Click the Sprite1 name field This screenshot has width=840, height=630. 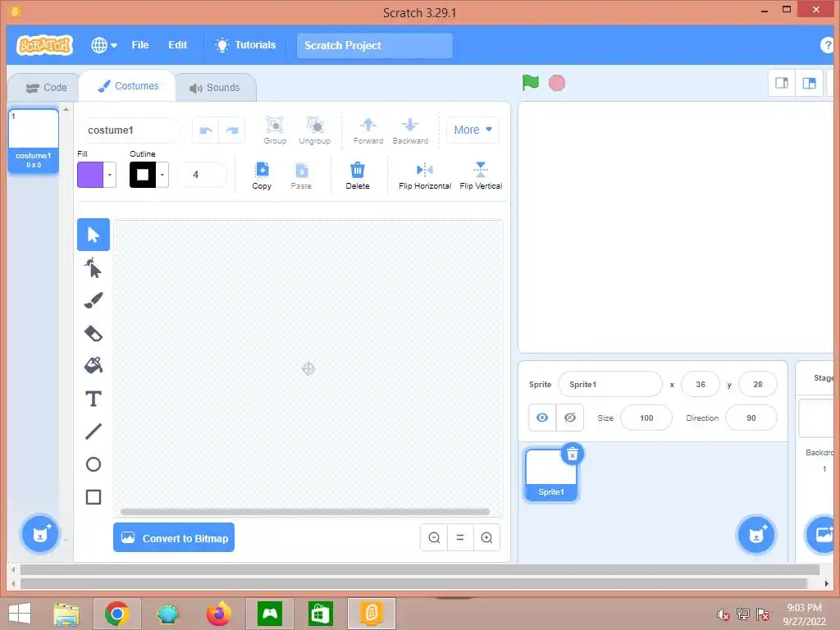pos(609,384)
